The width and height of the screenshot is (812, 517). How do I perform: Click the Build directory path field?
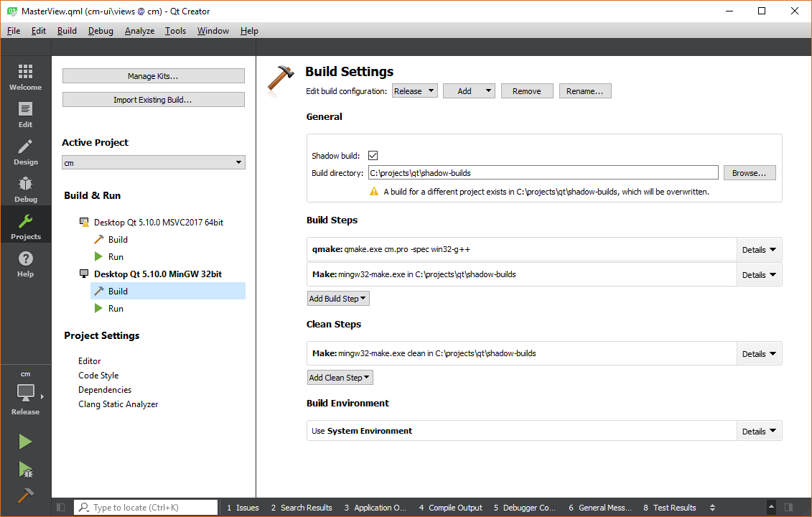click(542, 173)
